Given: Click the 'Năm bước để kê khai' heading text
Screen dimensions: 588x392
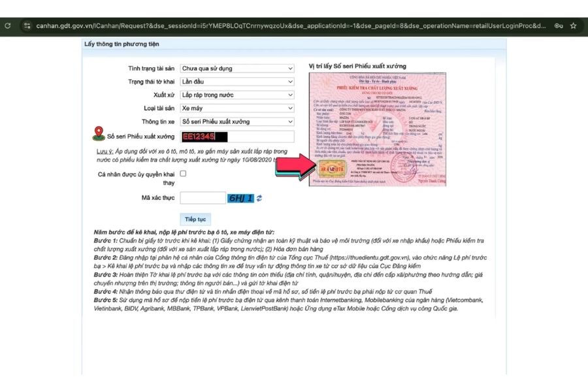Looking at the screenshot, I should (184, 232).
